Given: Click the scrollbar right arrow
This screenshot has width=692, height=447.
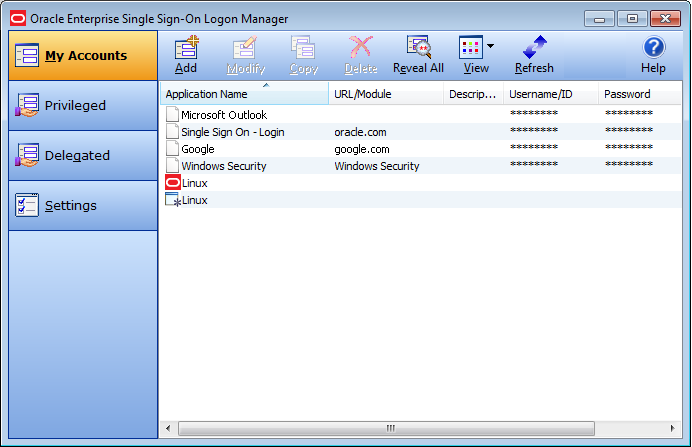Looking at the screenshot, I should pos(672,428).
